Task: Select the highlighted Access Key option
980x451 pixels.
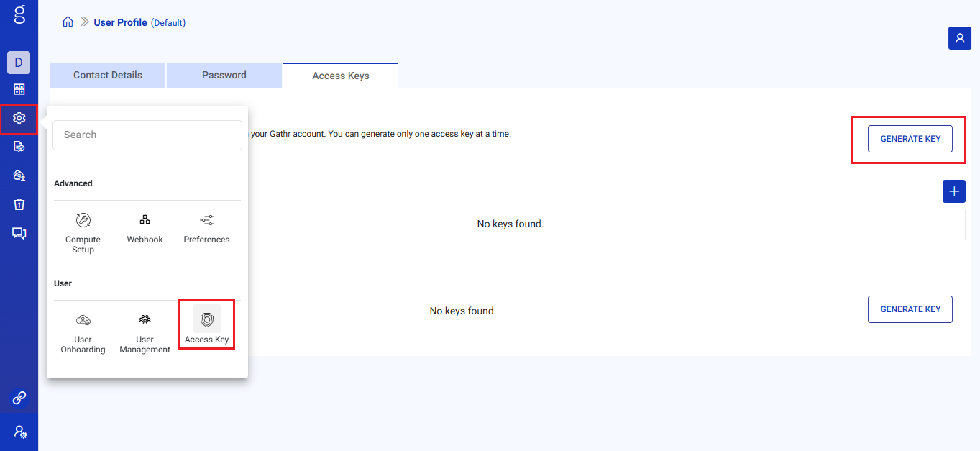Action: click(206, 325)
